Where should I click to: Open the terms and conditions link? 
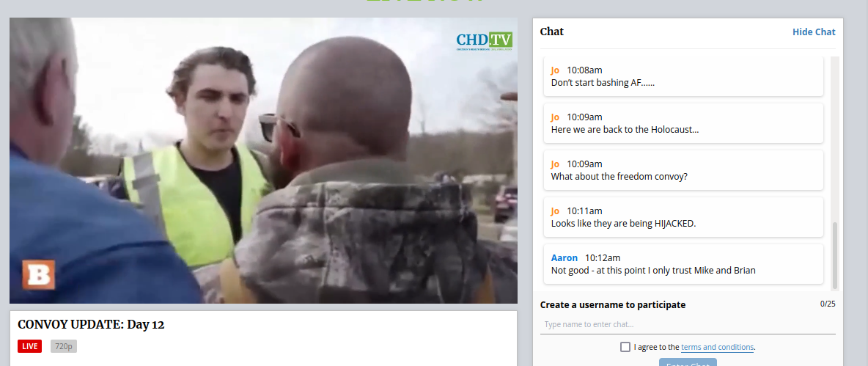(x=718, y=347)
